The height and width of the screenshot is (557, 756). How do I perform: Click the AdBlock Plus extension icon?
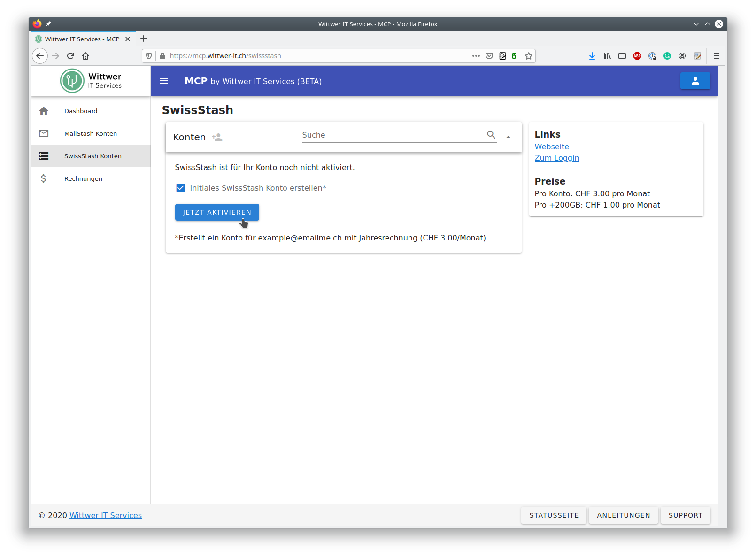click(x=637, y=56)
